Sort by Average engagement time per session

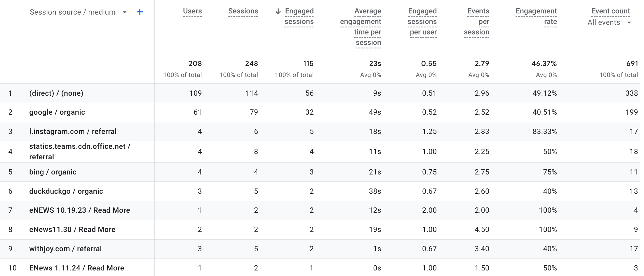[361, 27]
